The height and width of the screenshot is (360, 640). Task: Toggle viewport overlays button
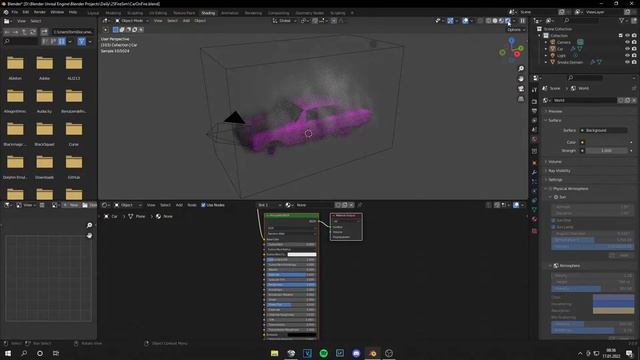[x=465, y=21]
